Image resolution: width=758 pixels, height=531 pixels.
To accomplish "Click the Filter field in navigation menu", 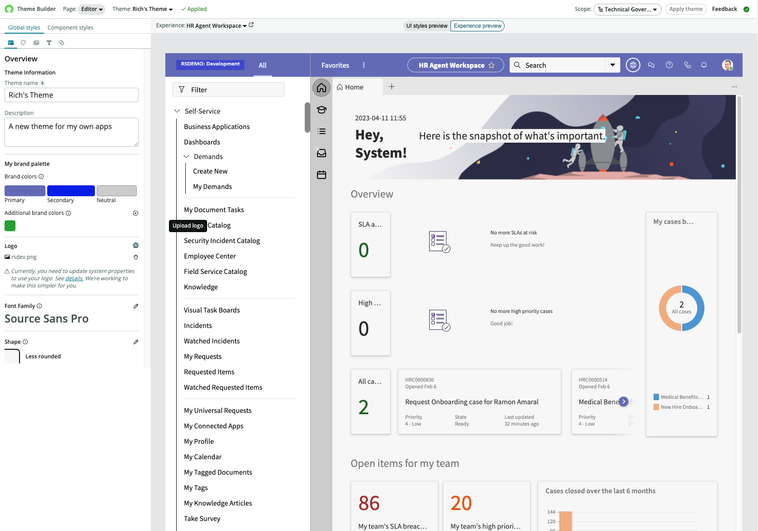I will [x=228, y=89].
